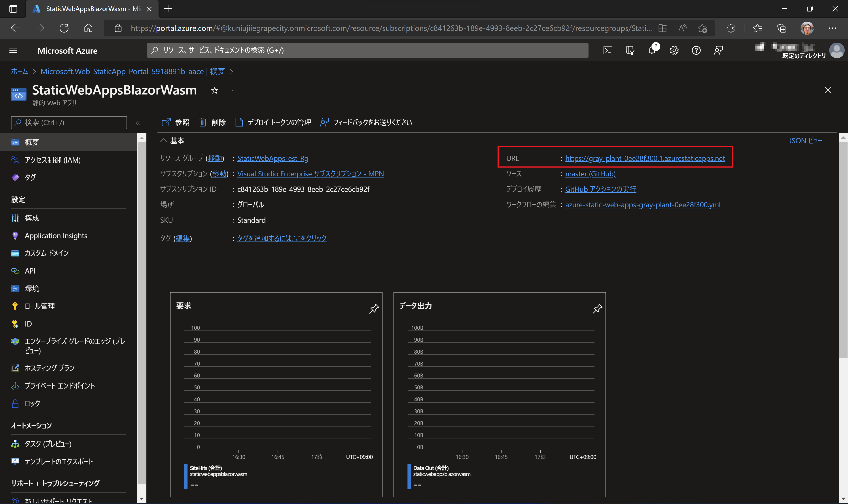Open the more options ellipsis beside the resource title
Viewport: 848px width, 504px height.
click(x=232, y=90)
